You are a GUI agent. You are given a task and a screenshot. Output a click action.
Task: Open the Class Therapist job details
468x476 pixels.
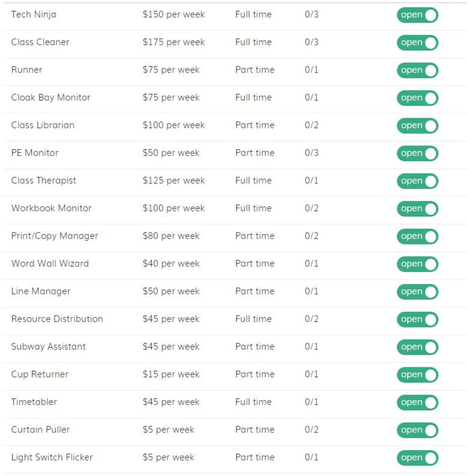(x=43, y=181)
